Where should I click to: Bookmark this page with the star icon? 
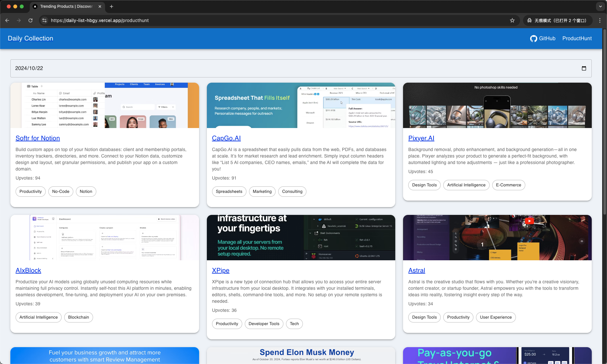pos(512,20)
